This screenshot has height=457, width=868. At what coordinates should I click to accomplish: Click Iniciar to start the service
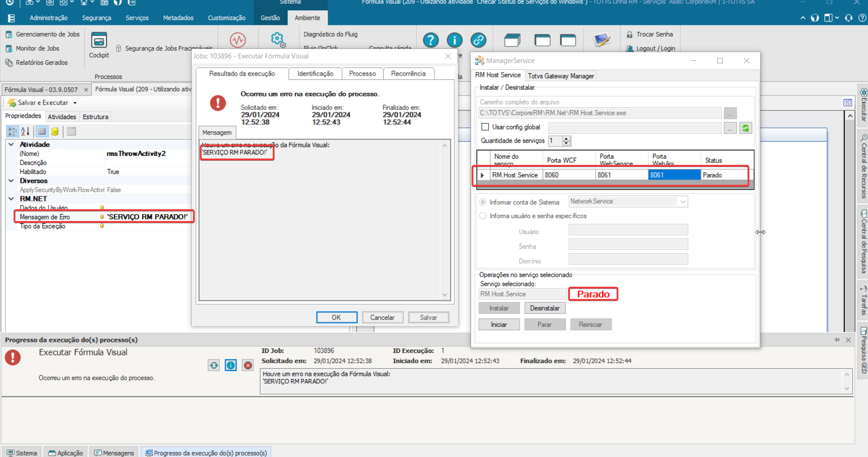[x=499, y=325]
